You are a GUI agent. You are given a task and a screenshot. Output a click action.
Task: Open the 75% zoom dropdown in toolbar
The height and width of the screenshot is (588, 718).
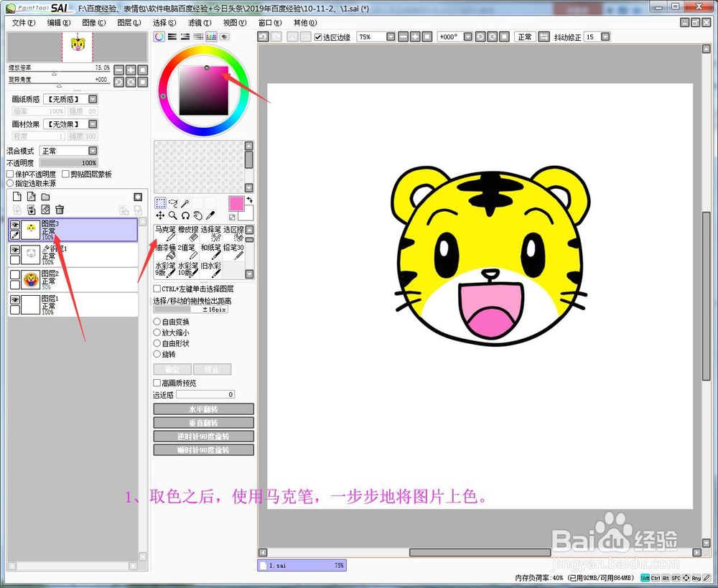(x=391, y=37)
